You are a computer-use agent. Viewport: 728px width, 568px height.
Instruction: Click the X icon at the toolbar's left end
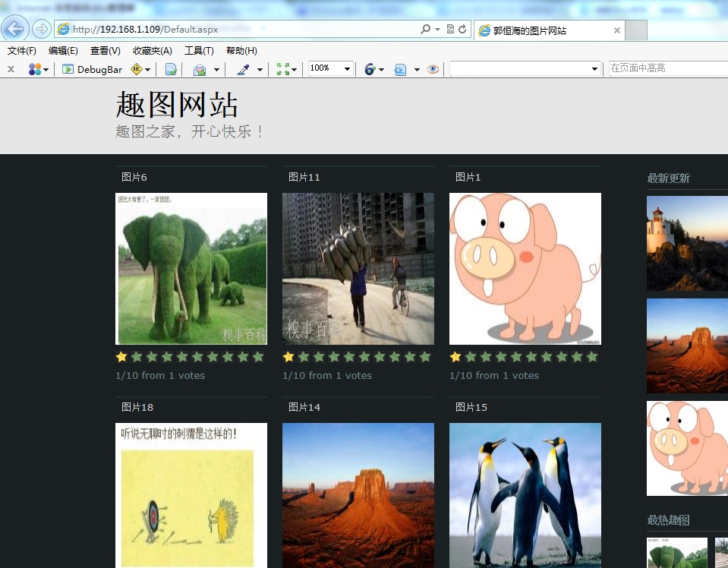11,68
